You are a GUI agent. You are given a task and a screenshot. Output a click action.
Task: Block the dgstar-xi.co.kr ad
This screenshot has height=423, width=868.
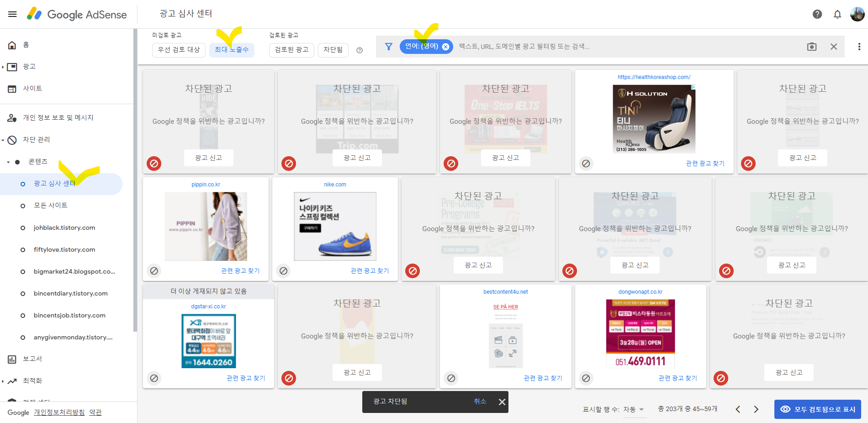(x=154, y=378)
